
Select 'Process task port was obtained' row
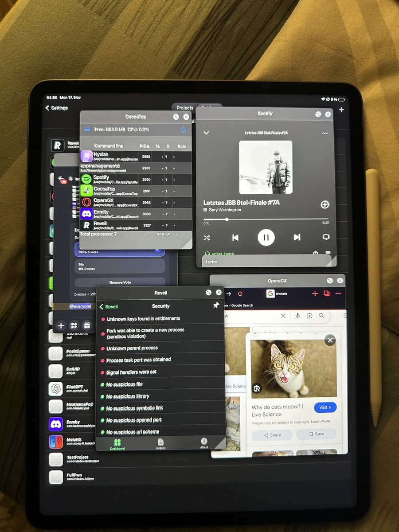point(162,360)
